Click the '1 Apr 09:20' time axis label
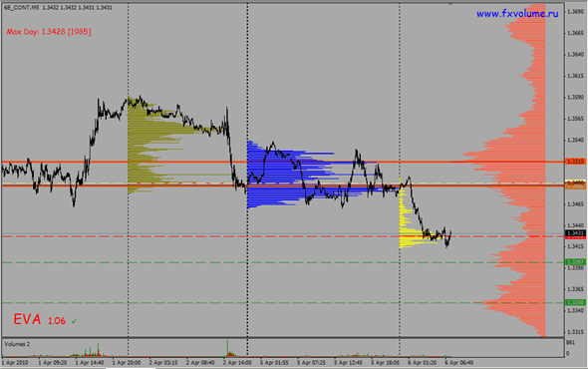 (x=53, y=363)
